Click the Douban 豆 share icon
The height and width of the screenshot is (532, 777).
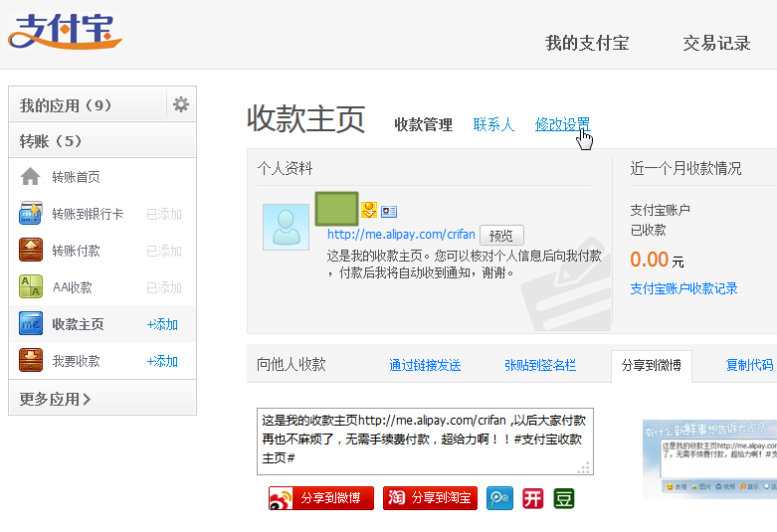click(x=564, y=498)
